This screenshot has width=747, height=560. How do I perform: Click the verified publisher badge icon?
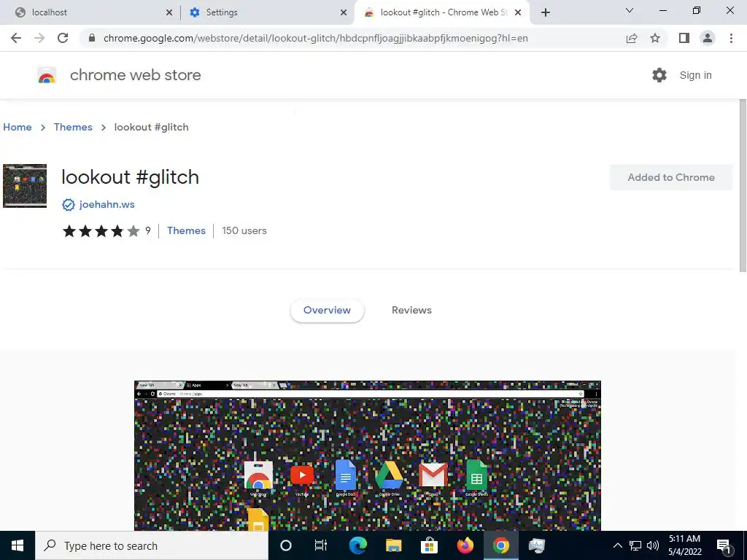tap(69, 205)
